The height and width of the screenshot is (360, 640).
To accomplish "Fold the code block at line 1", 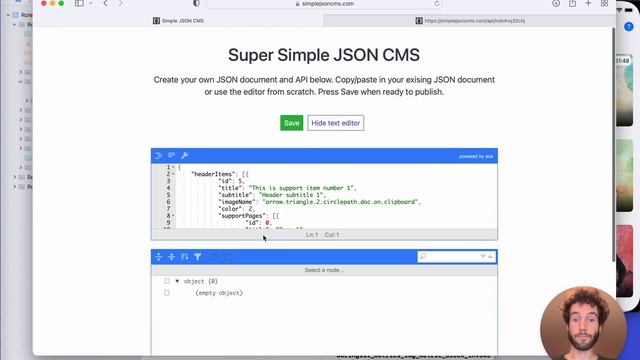I will [x=173, y=167].
